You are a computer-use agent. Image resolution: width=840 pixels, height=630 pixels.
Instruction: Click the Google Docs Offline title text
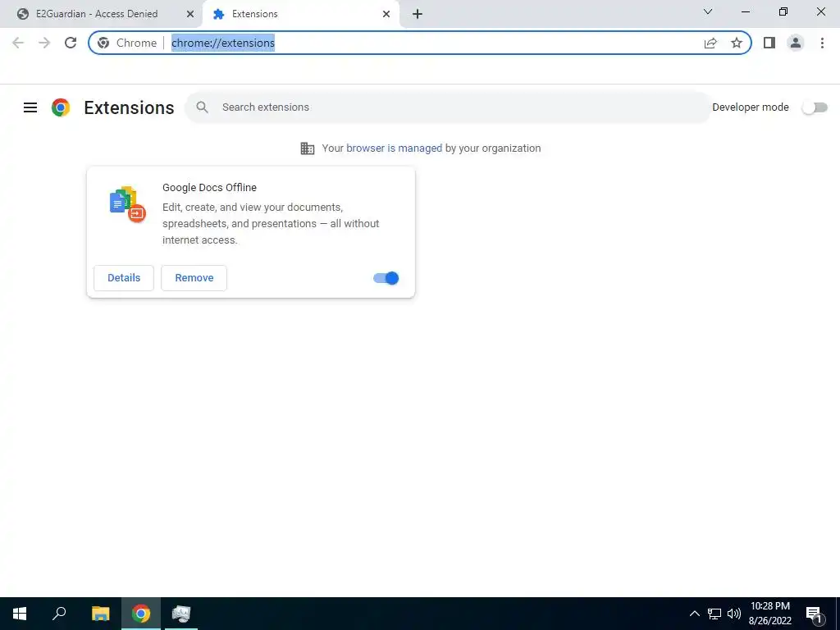pyautogui.click(x=209, y=188)
